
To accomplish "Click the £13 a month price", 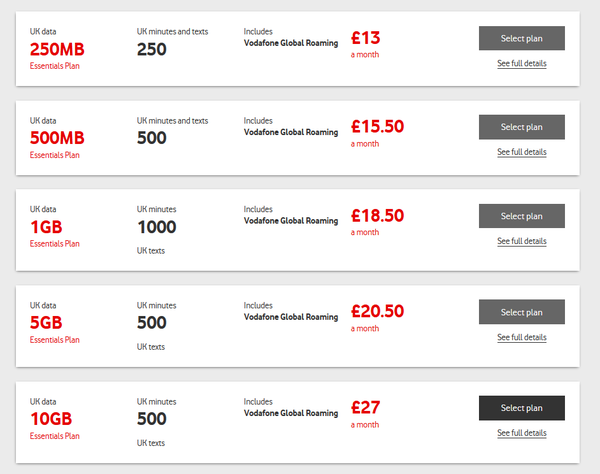I will 365,44.
